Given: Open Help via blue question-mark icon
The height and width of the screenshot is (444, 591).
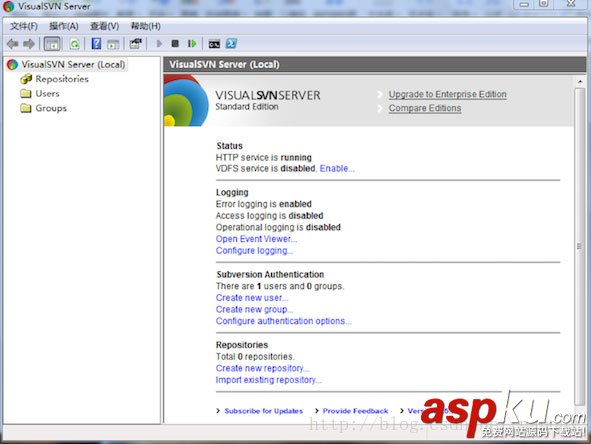Looking at the screenshot, I should click(x=96, y=44).
